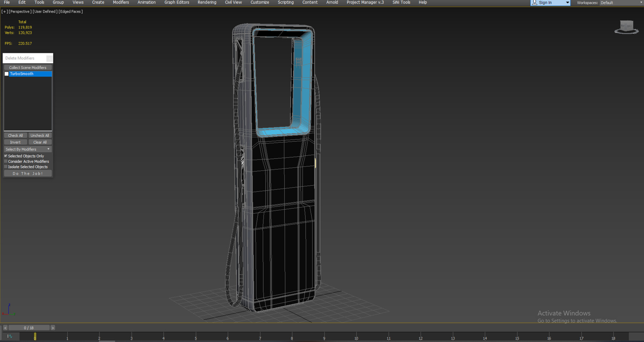Image resolution: width=644 pixels, height=342 pixels.
Task: Open the mini Curve Editor via the wave icon
Action: pyautogui.click(x=10, y=336)
